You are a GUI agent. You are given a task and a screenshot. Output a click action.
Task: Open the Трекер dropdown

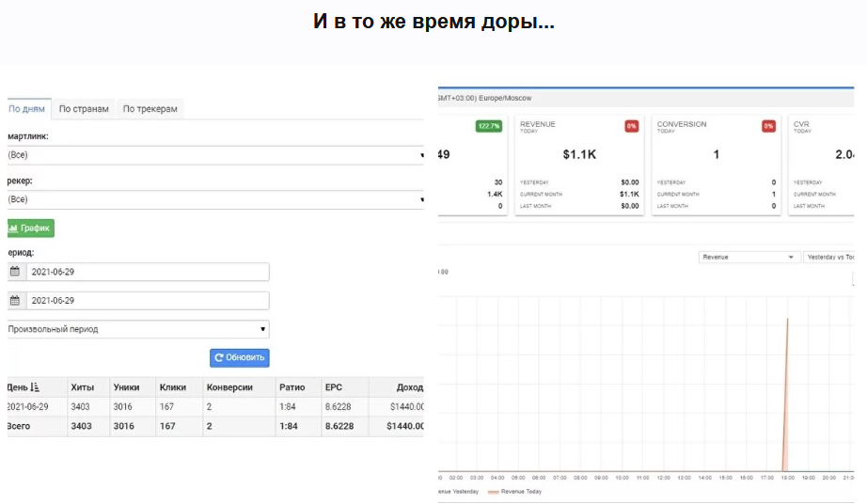[x=215, y=199]
